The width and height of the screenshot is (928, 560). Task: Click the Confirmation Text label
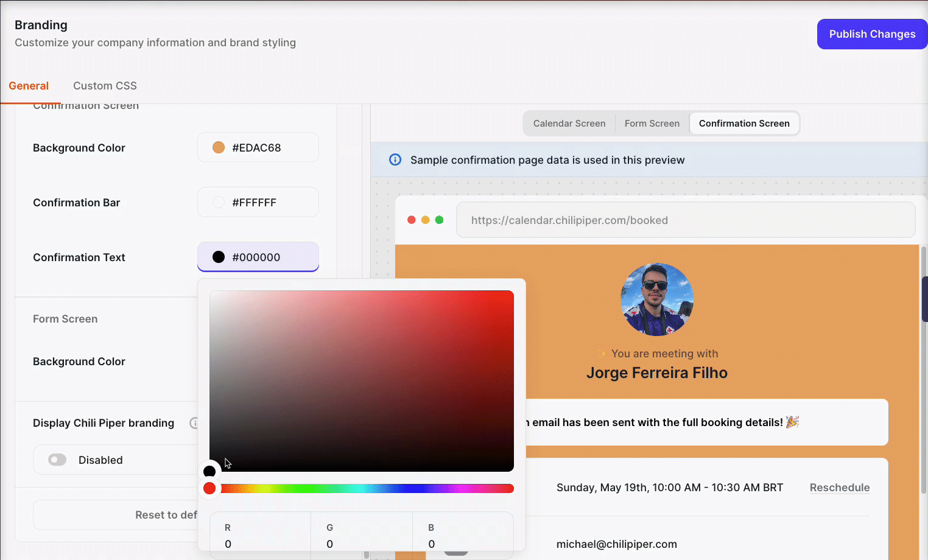79,257
